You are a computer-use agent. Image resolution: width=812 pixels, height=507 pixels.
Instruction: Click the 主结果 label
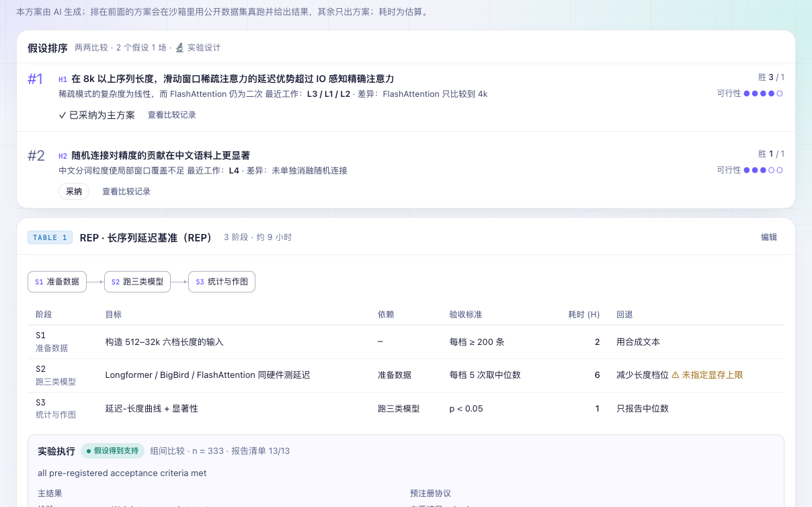50,494
